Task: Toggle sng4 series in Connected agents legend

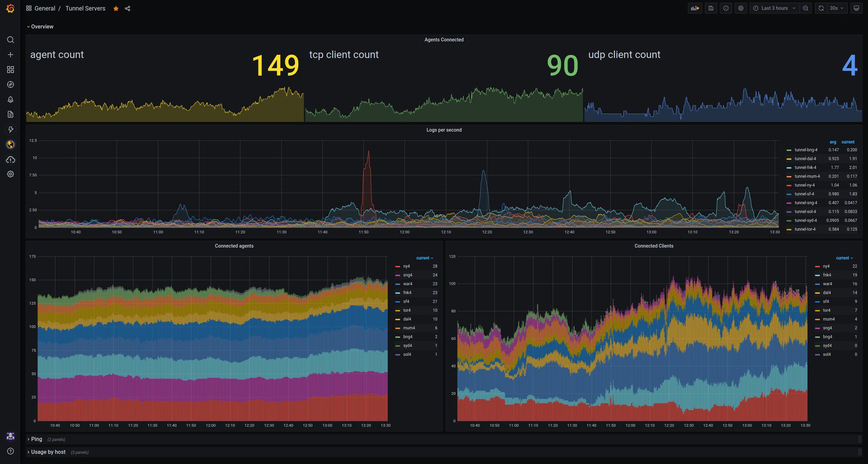Action: 407,275
